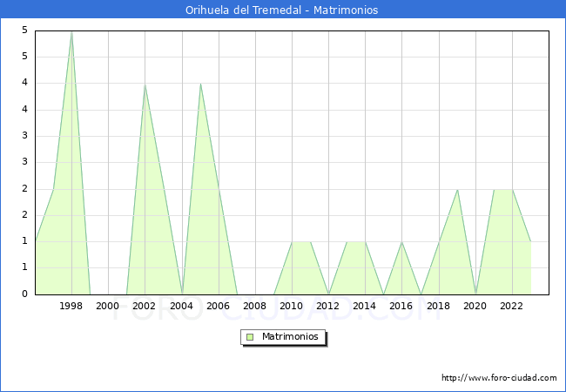566x392 pixels.
Task: Click the 2019 peak data point
Action: pos(458,190)
